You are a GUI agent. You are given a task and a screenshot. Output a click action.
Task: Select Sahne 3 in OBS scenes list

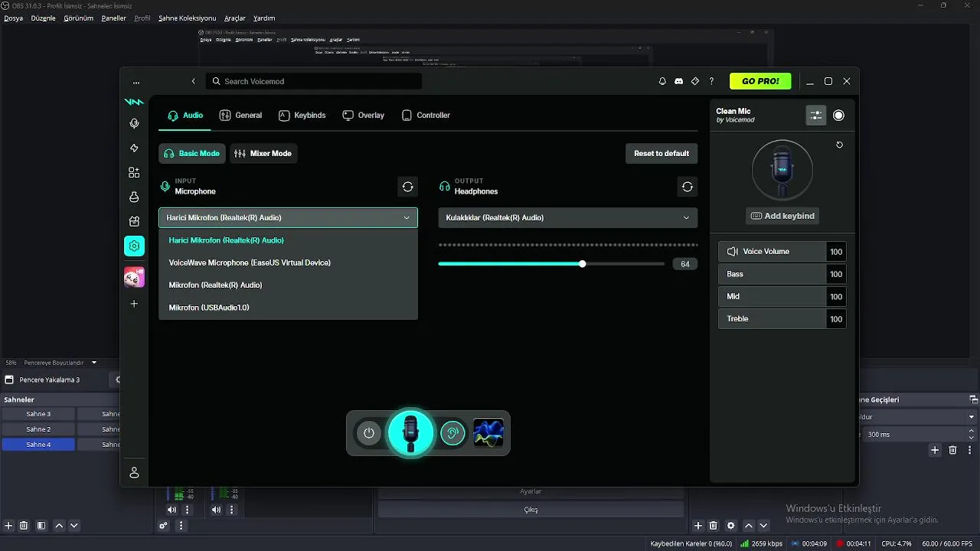point(38,414)
